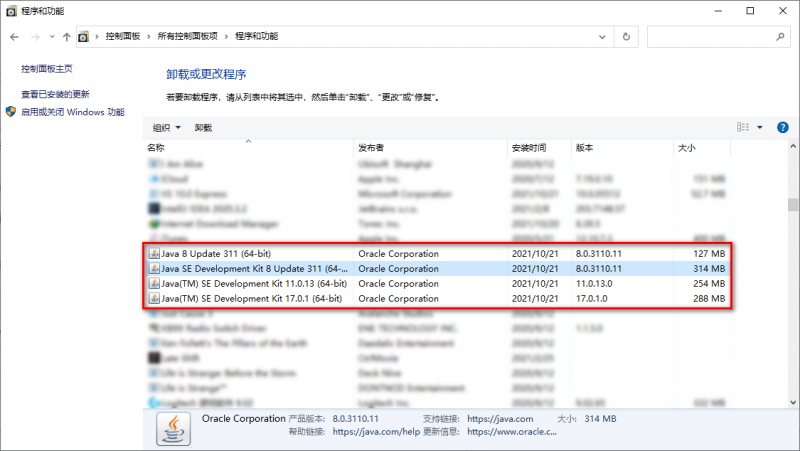The image size is (800, 451).
Task: Click the 卸载 toolbar button
Action: point(203,128)
